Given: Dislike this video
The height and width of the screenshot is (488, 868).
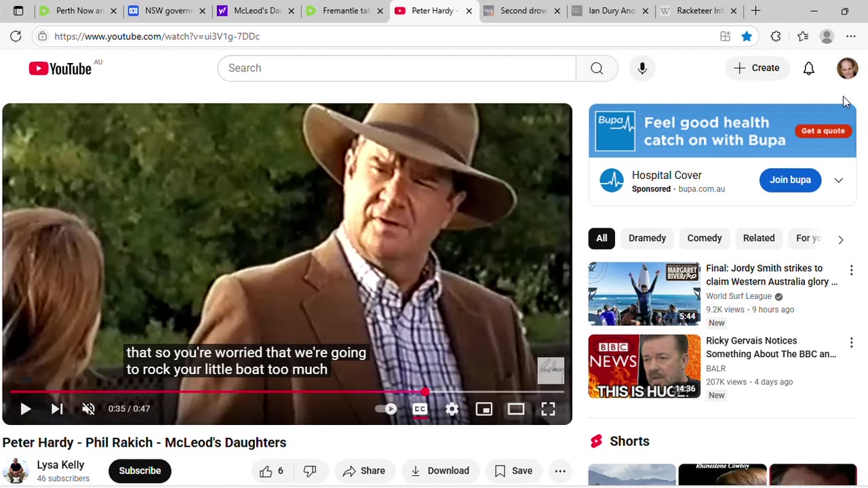Looking at the screenshot, I should point(310,471).
